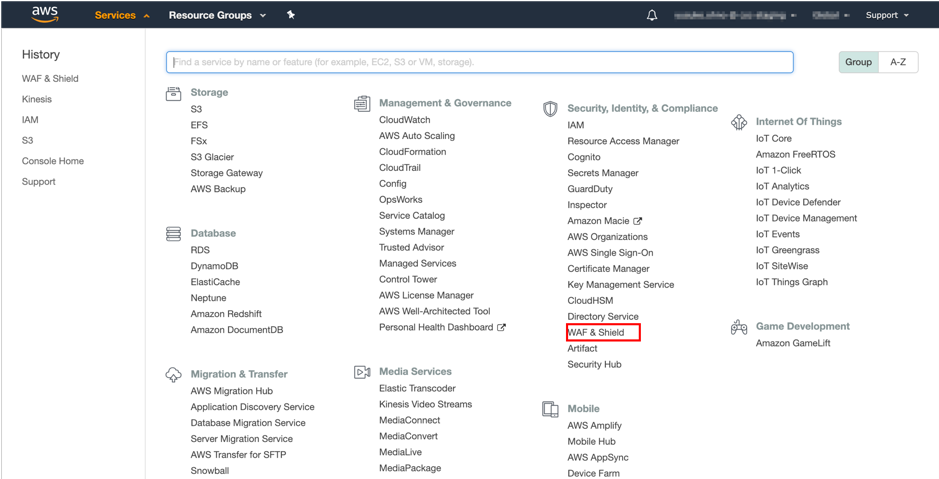
Task: Open the notifications bell icon
Action: pos(652,15)
